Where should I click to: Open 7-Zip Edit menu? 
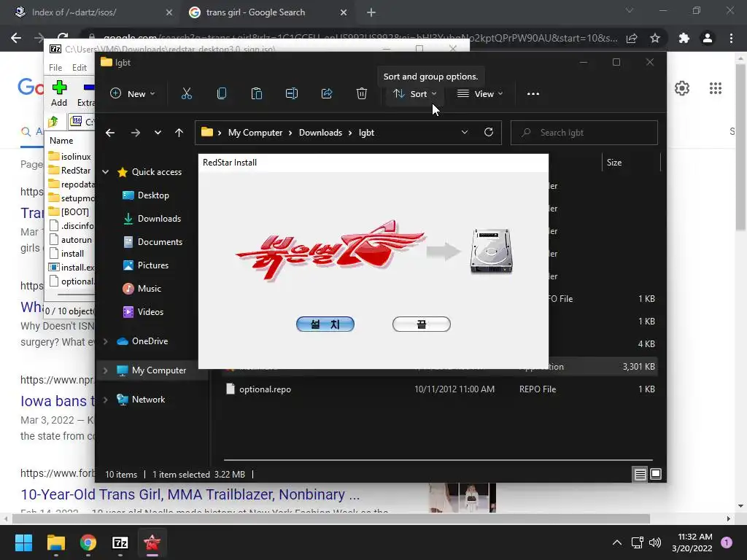[79, 68]
